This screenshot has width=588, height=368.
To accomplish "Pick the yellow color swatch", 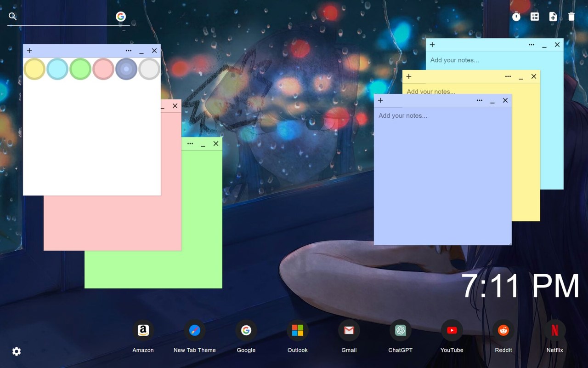I will point(34,69).
